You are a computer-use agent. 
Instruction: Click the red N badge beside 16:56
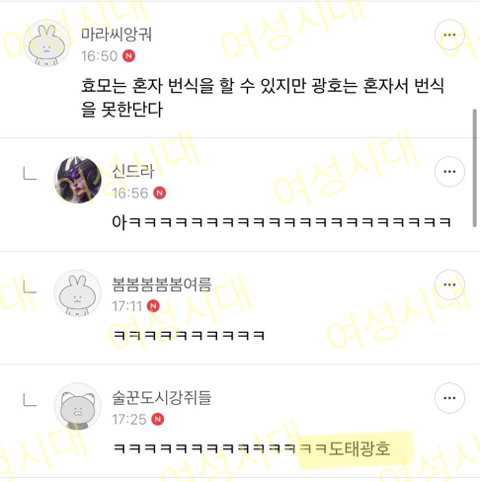160,193
